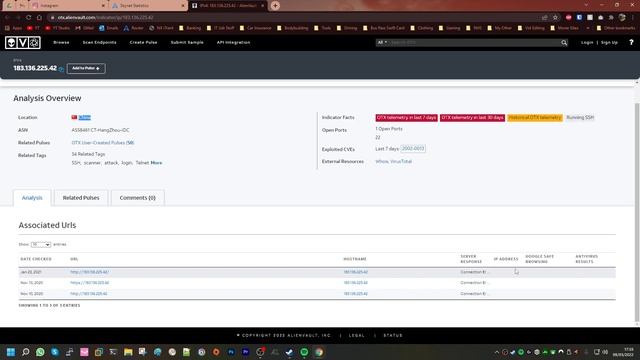
Task: Close the Skynet Statistics browser tab
Action: pos(182,6)
